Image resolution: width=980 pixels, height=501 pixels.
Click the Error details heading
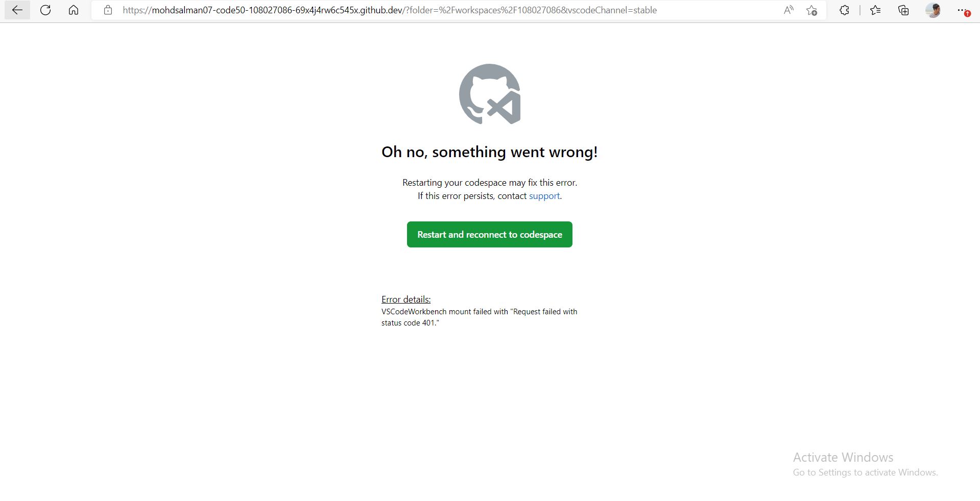click(406, 299)
